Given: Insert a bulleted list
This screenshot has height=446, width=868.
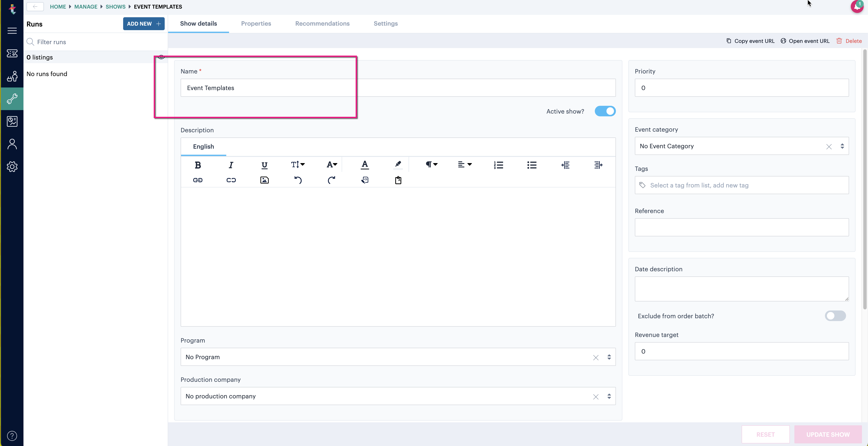Looking at the screenshot, I should click(x=532, y=165).
